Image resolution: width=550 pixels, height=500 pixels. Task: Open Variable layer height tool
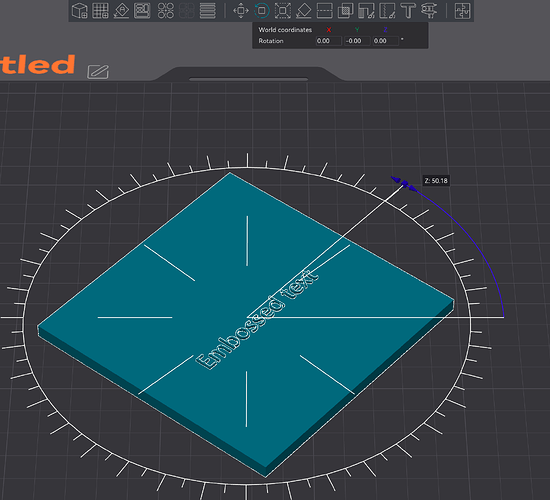(x=208, y=11)
